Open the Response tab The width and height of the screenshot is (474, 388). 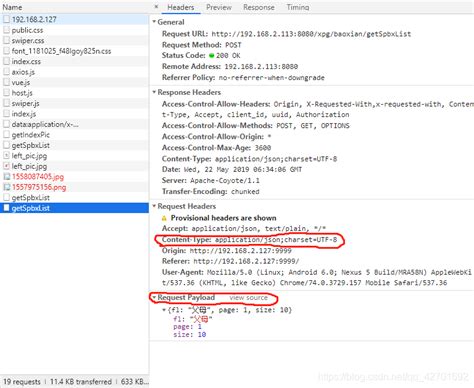pos(259,7)
